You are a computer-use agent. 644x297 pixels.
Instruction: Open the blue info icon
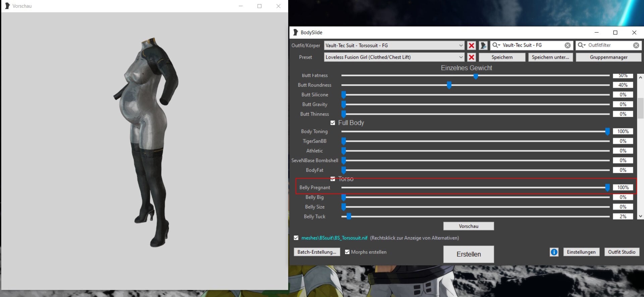(x=554, y=252)
